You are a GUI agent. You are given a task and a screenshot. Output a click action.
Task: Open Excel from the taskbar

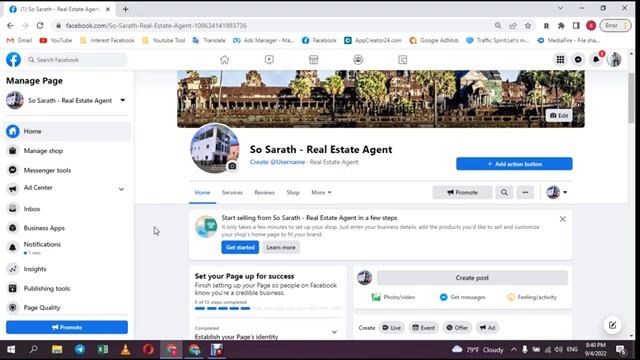tap(102, 349)
